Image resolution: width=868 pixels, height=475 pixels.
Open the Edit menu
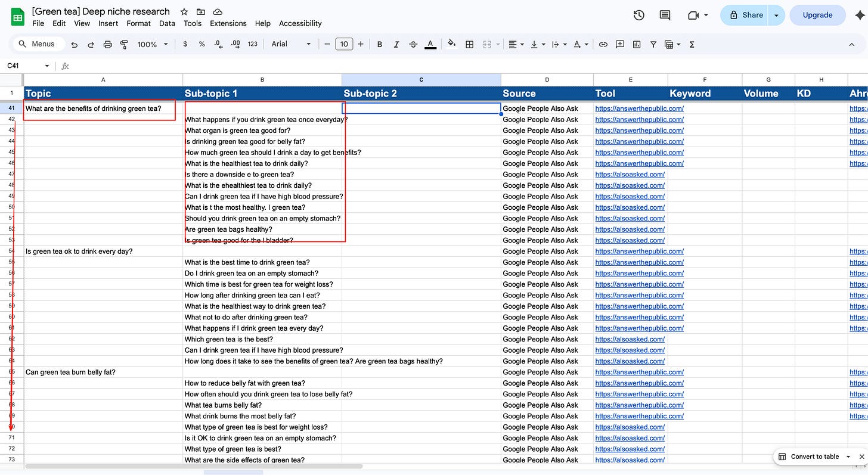coord(59,23)
